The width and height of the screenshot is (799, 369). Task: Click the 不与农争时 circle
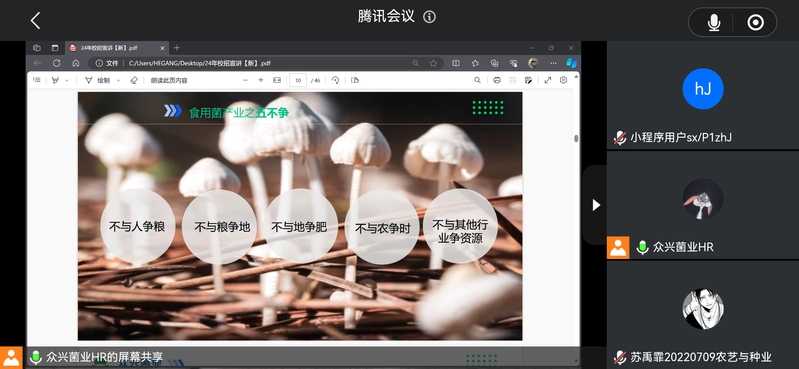coord(382,227)
